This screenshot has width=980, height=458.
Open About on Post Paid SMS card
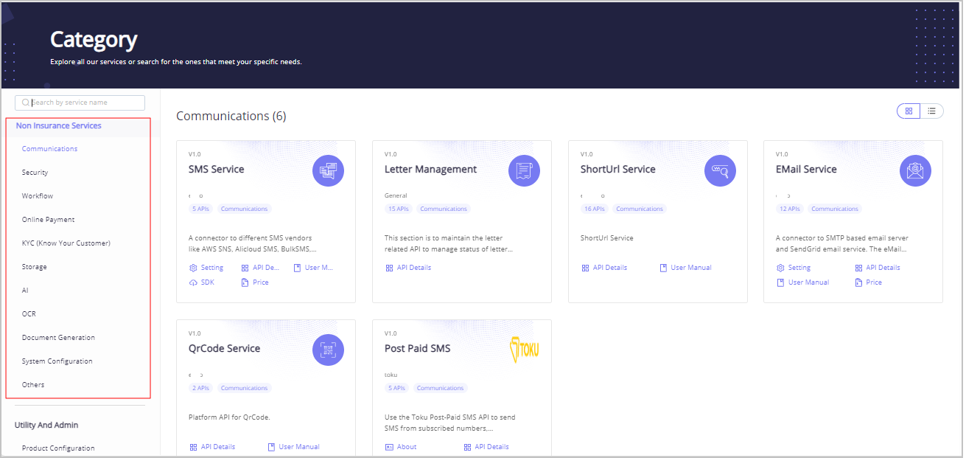[401, 447]
